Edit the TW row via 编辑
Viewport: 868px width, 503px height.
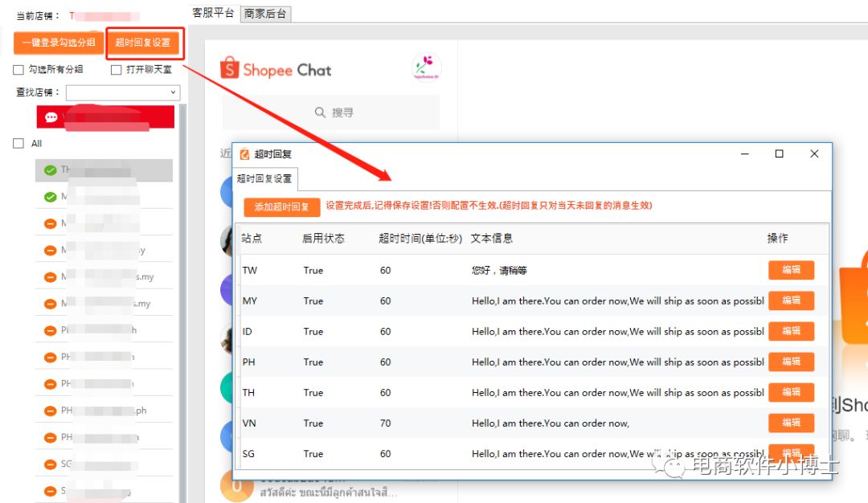coord(791,270)
